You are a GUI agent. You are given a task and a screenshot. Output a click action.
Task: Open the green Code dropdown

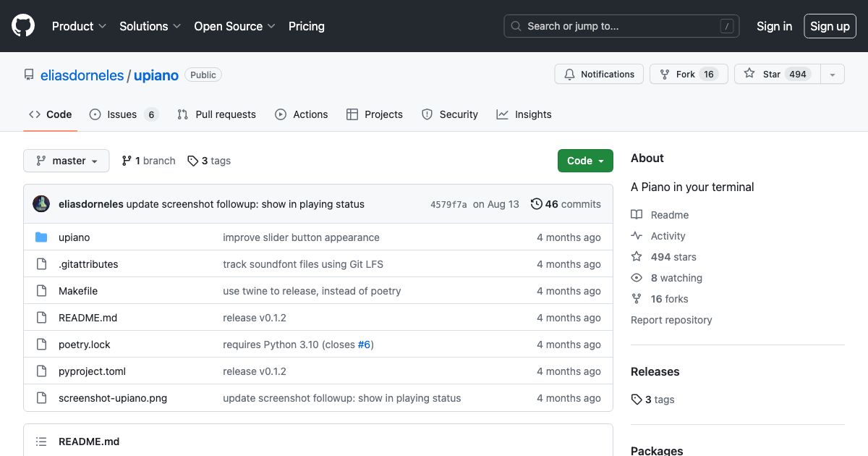(584, 160)
